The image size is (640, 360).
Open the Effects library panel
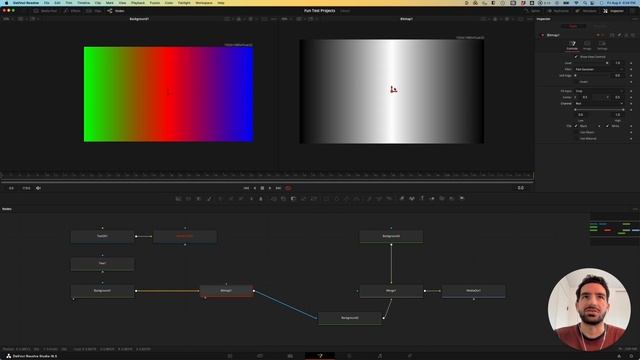point(72,11)
